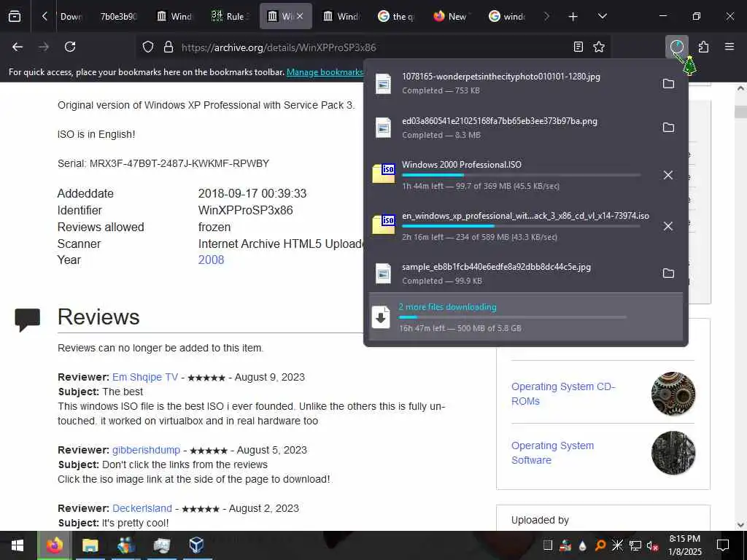
Task: Switch to the New Tab Firefox tab
Action: [451, 16]
